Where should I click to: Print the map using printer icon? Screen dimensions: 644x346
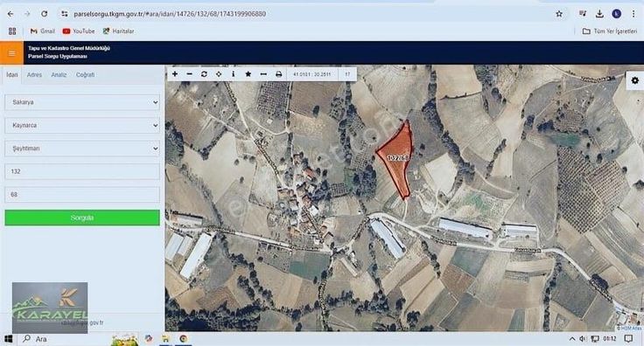[278, 74]
